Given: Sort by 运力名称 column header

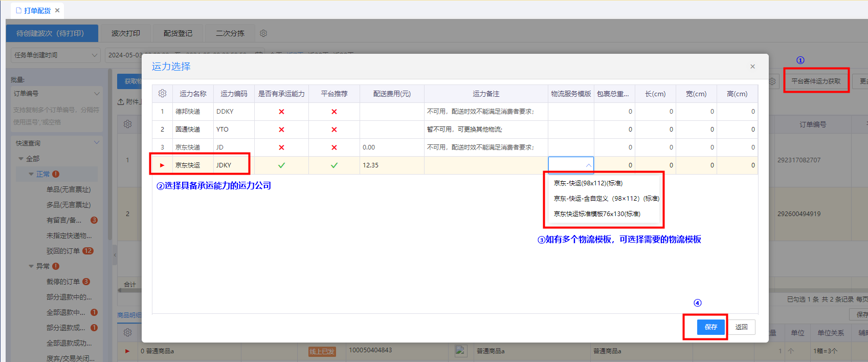Looking at the screenshot, I should (x=193, y=94).
